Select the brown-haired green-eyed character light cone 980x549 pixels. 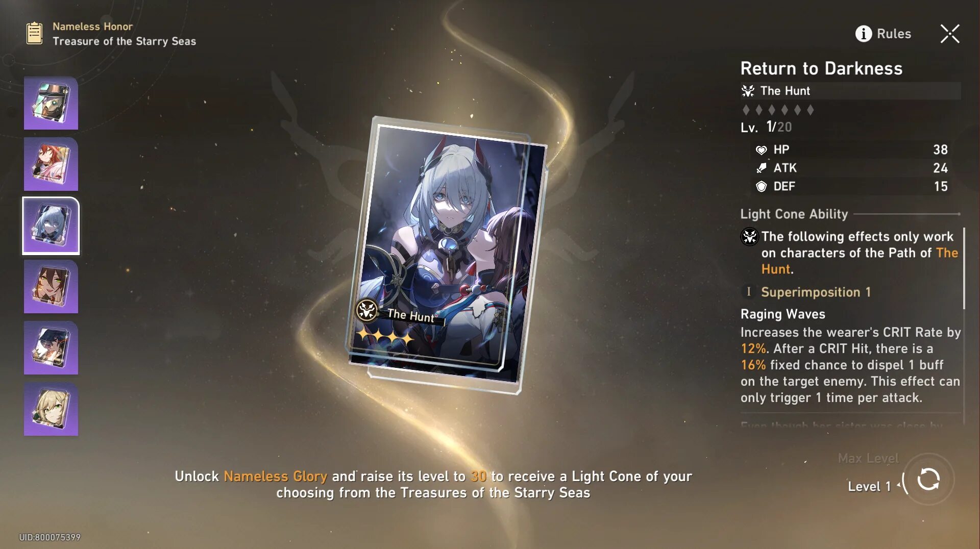(51, 287)
